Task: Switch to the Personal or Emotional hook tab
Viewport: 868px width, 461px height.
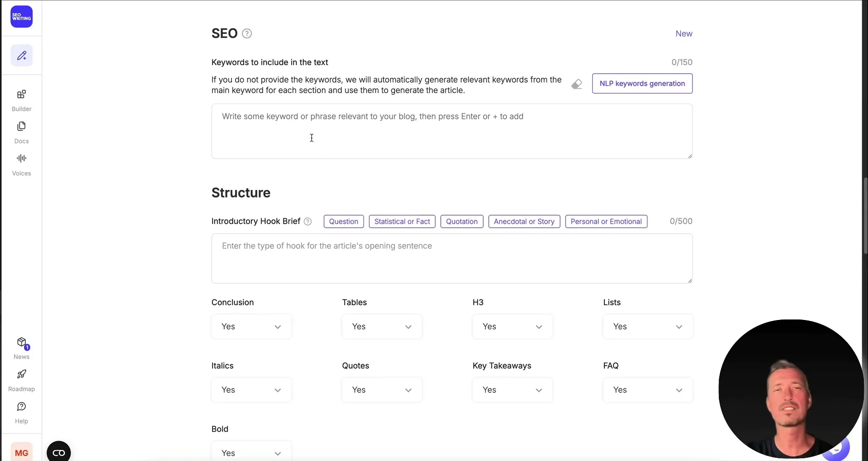Action: (x=606, y=221)
